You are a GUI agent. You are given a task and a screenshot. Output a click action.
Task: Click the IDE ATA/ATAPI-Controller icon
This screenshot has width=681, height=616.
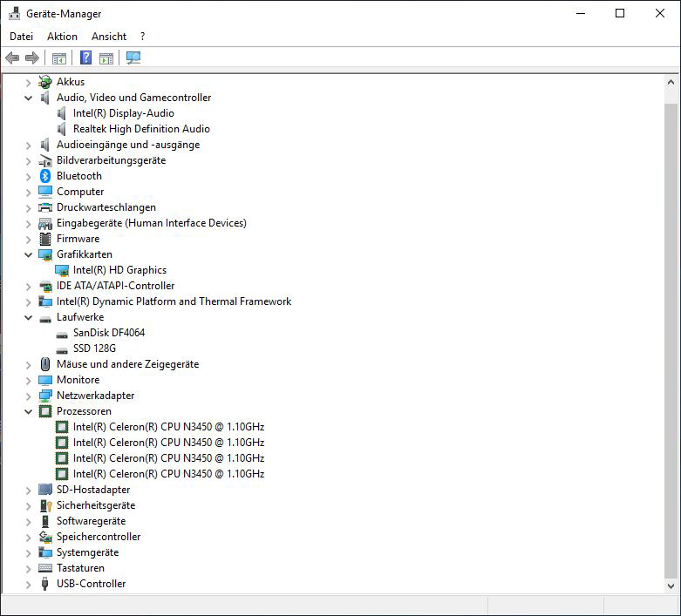[x=45, y=286]
